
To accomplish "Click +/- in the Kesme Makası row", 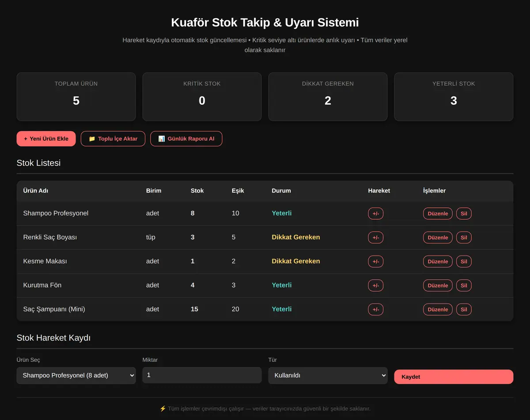I will (x=376, y=261).
